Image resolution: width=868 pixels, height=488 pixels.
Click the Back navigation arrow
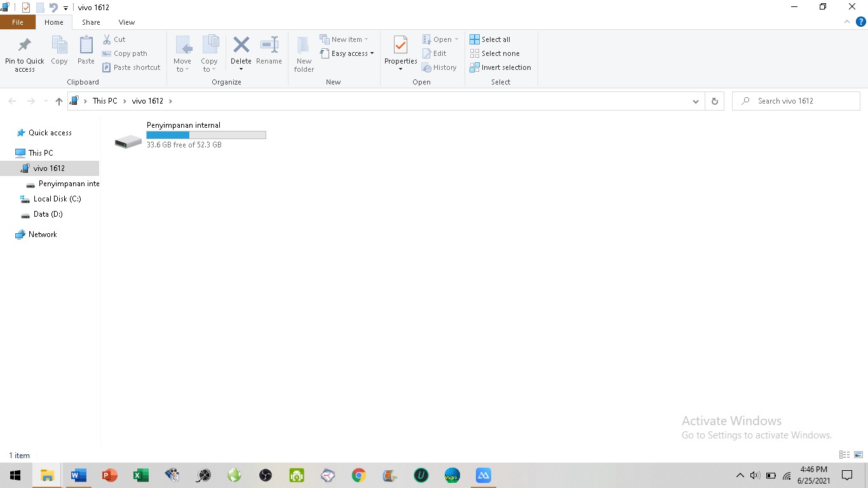coord(12,101)
